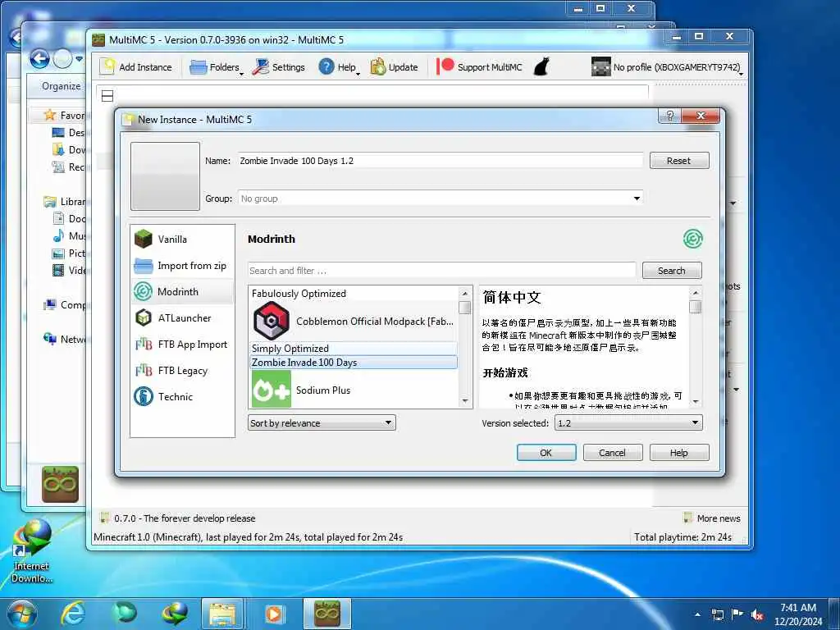Click the Reset name button
840x630 pixels.
click(x=678, y=161)
